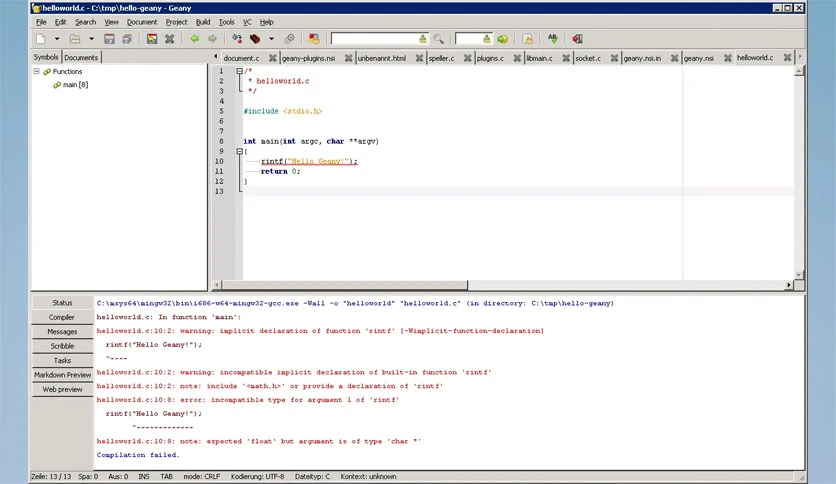Open the Edit menu
Screen dimensions: 836x484
[x=60, y=22]
